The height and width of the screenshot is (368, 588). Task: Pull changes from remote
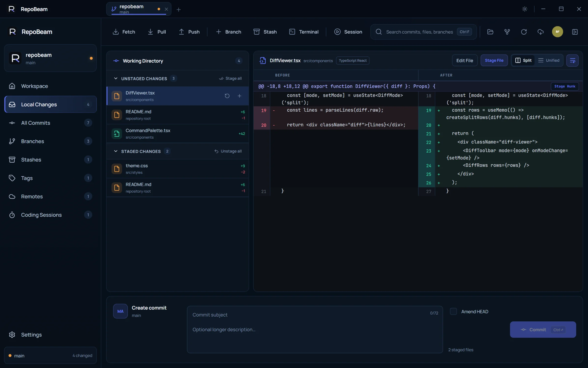[x=157, y=32]
